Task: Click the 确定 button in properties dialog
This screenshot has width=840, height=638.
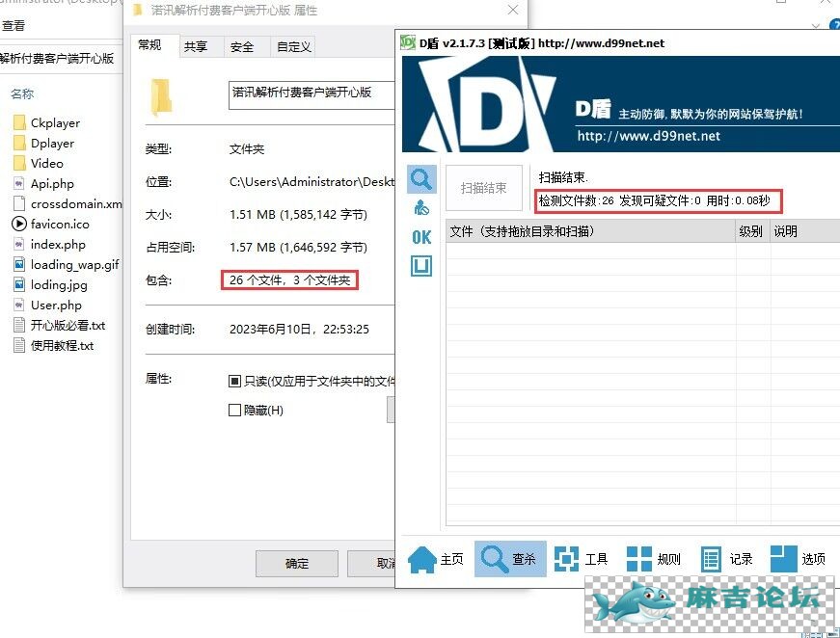Action: [297, 563]
